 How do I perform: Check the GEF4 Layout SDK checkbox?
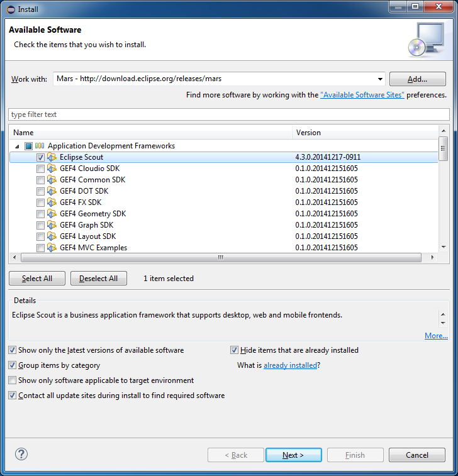click(40, 236)
